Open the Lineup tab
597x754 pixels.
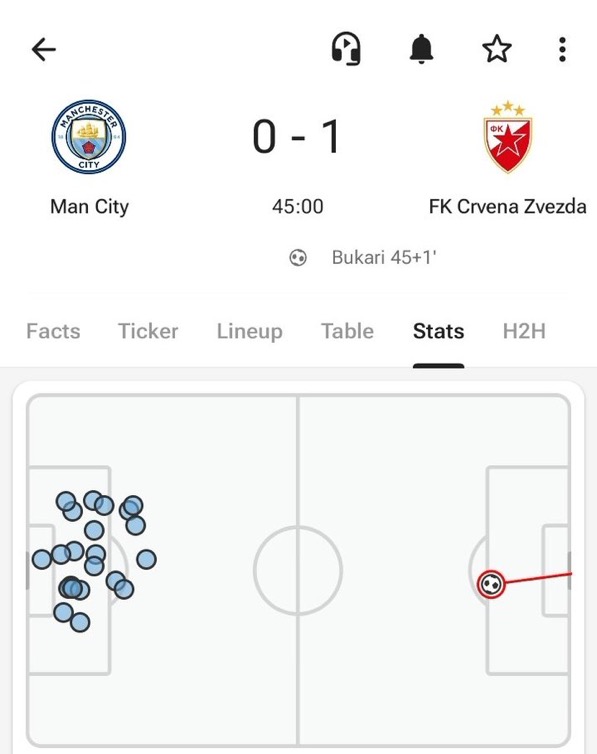click(x=249, y=331)
